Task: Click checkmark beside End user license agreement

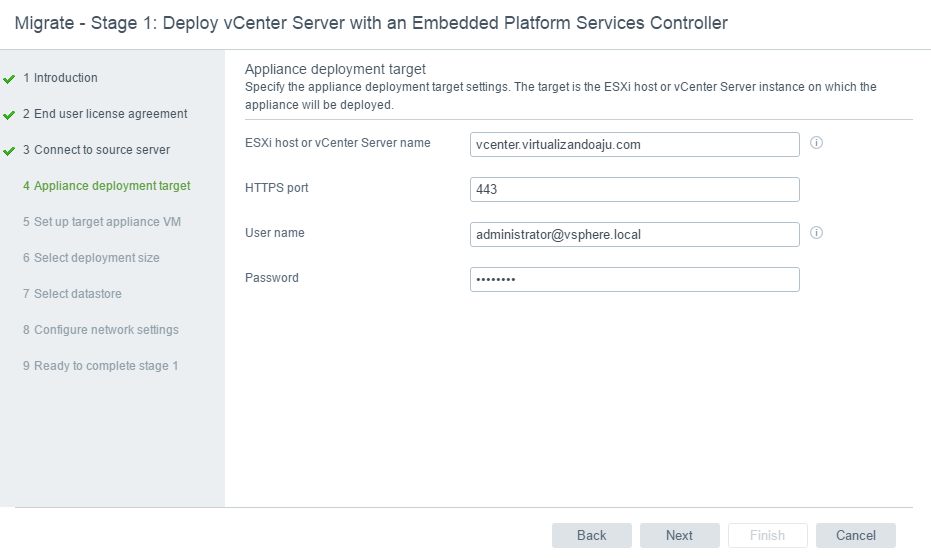Action: [9, 115]
